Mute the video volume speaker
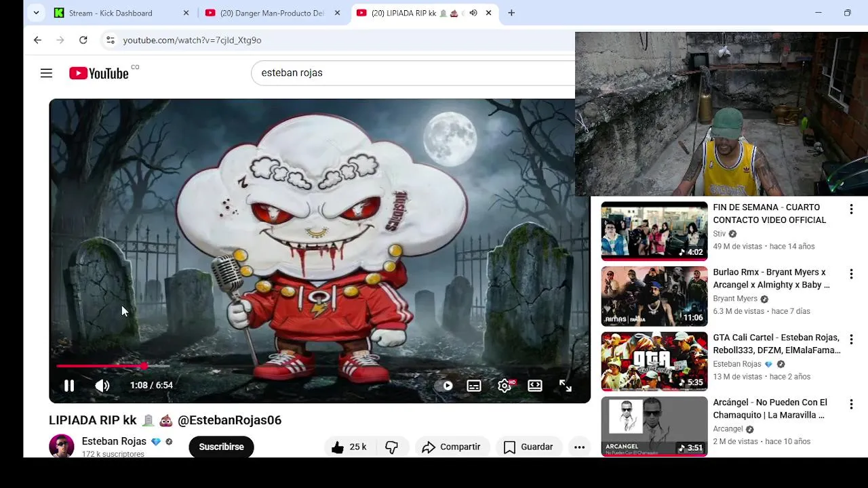 [102, 386]
